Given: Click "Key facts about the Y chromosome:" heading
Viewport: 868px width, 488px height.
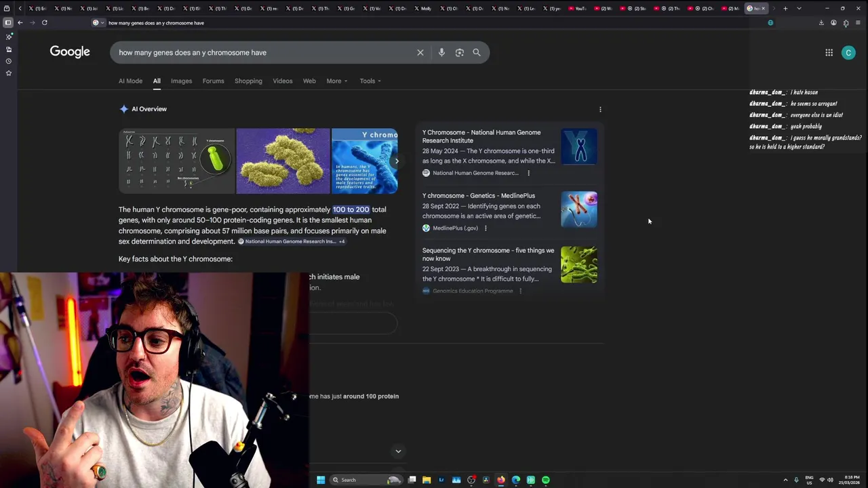Looking at the screenshot, I should (176, 259).
